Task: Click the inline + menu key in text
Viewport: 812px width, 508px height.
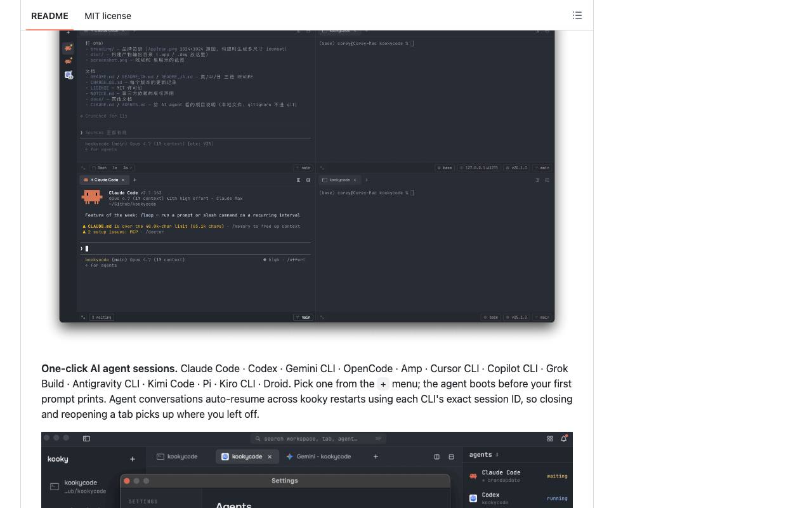Action: pyautogui.click(x=383, y=384)
